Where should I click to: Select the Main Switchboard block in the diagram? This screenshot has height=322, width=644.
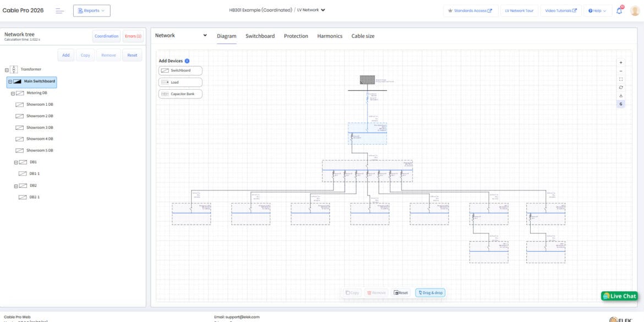(367, 134)
